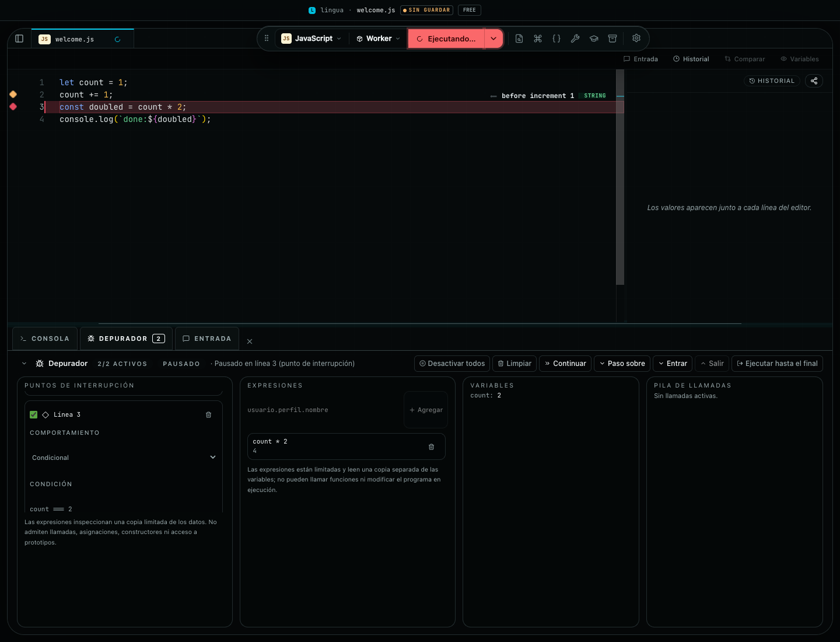This screenshot has width=840, height=642.
Task: Delete the count * 2 expression
Action: 431,447
